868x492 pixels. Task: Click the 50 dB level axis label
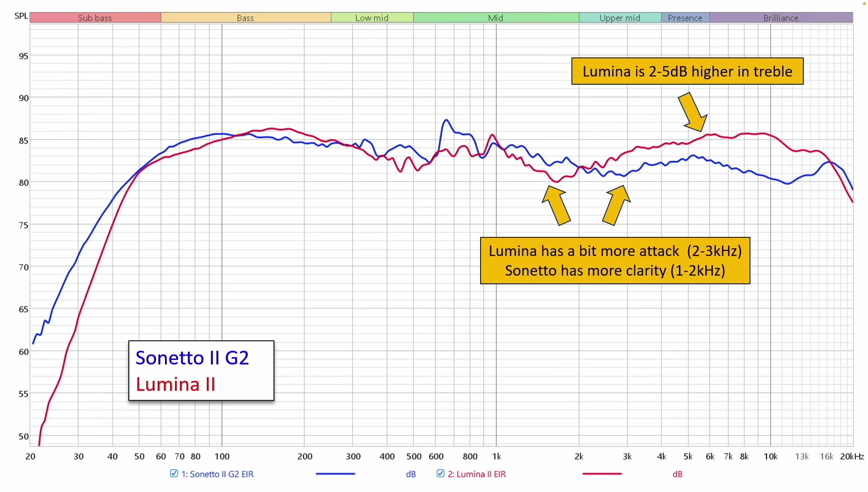click(x=24, y=436)
